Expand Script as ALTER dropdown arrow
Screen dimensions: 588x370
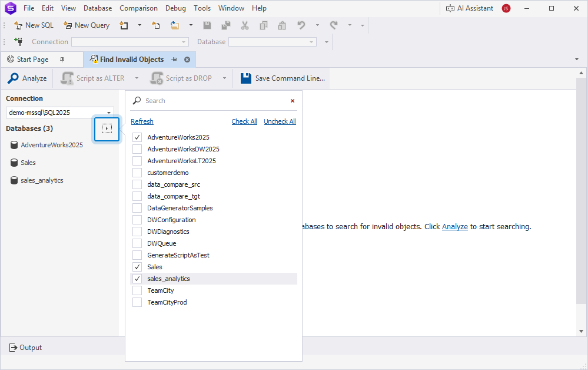(x=137, y=78)
